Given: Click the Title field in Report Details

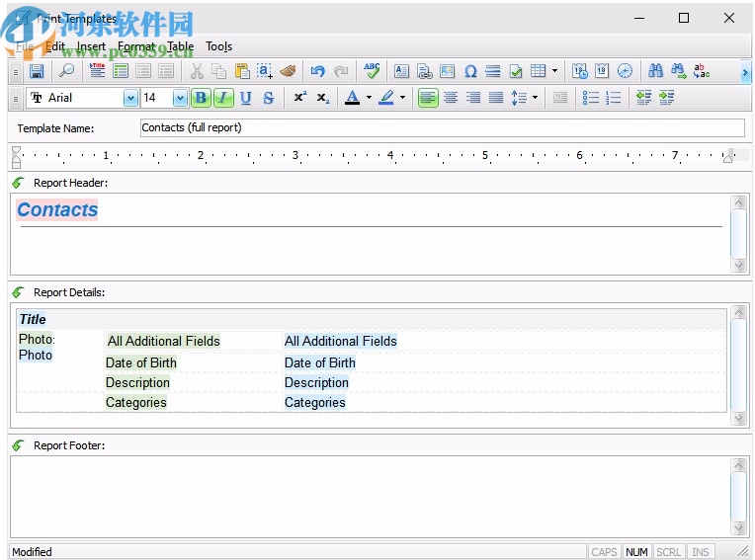Looking at the screenshot, I should (33, 319).
